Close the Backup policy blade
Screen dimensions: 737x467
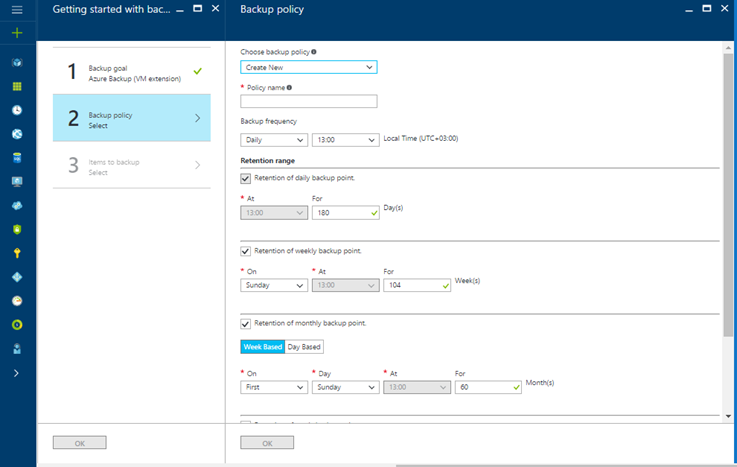click(x=724, y=8)
